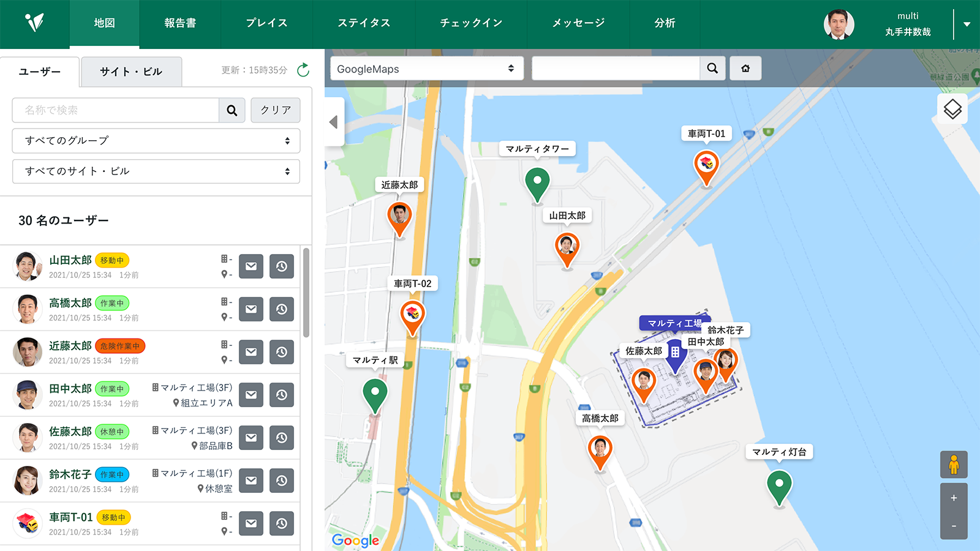Open the すべてのグループ dropdown

click(x=156, y=141)
